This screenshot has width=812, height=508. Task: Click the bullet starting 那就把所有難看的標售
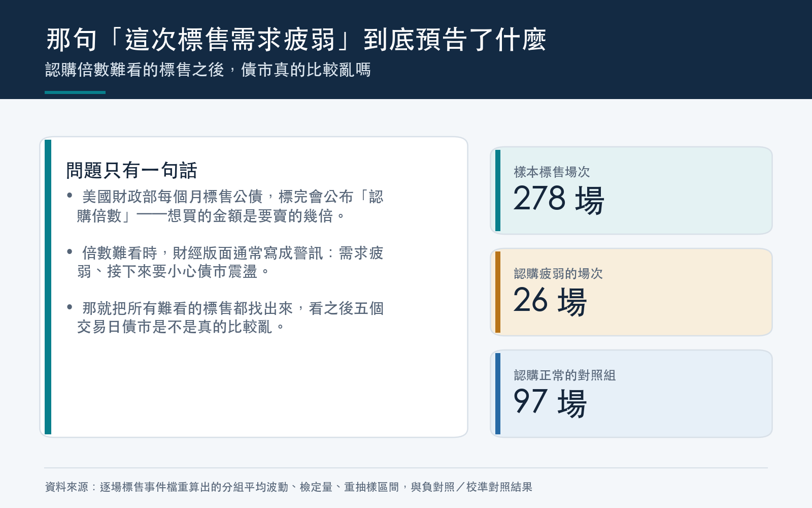(225, 317)
